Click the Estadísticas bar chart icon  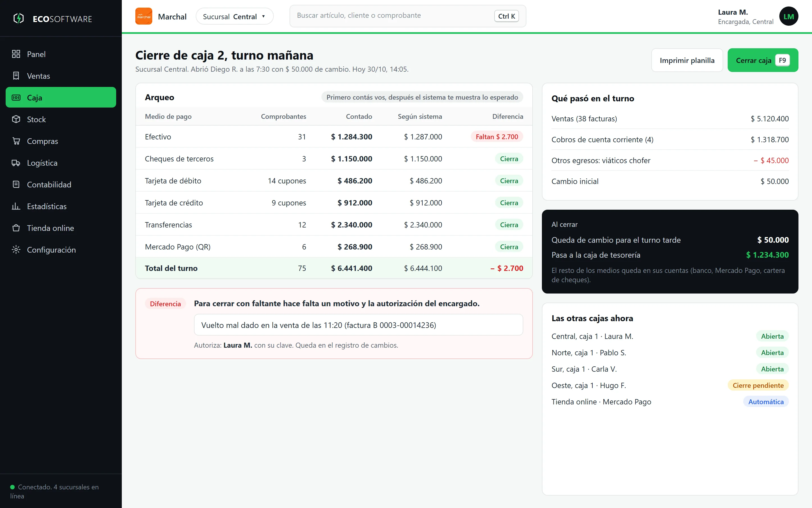click(x=16, y=206)
